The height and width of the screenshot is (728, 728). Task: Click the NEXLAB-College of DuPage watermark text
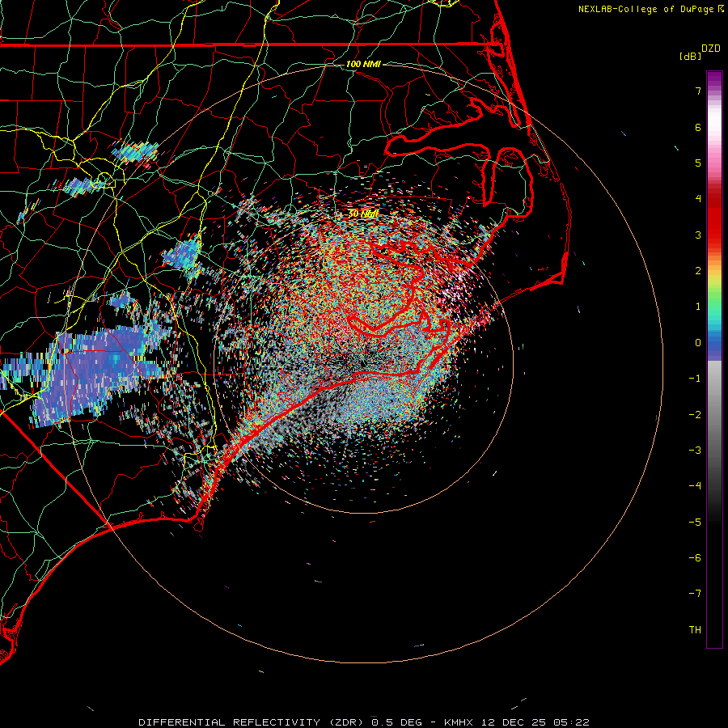point(646,9)
